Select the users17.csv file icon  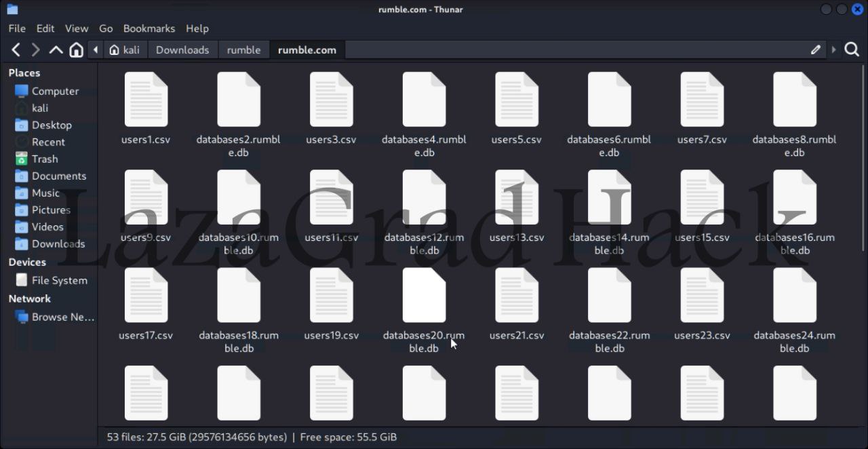coord(146,295)
